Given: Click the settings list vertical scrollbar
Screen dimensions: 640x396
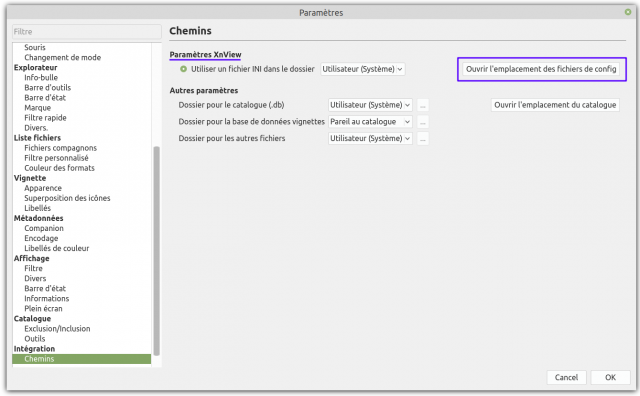Looking at the screenshot, I should point(156,251).
